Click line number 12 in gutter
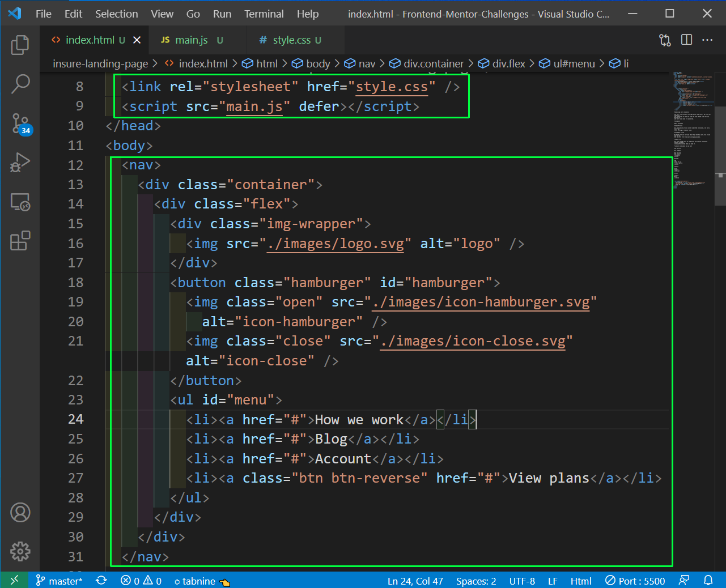The image size is (726, 588). 75,165
